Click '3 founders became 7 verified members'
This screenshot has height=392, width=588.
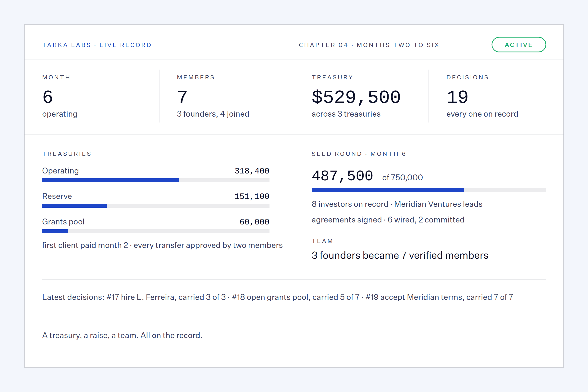click(x=400, y=255)
